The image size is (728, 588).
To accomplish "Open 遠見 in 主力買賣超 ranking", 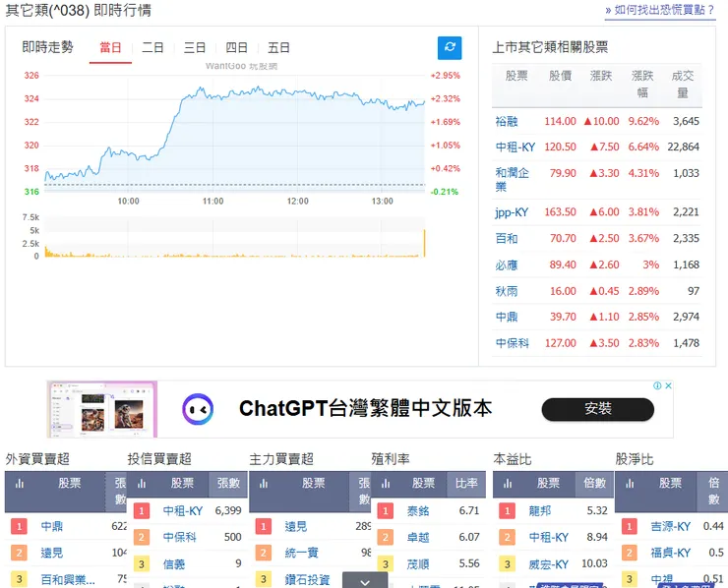I will (296, 527).
